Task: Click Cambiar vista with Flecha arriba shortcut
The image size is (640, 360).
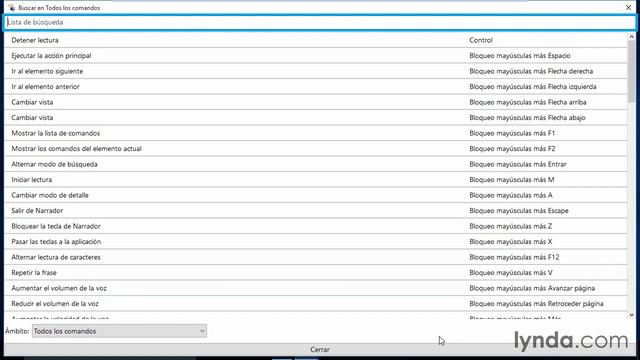Action: (x=316, y=102)
